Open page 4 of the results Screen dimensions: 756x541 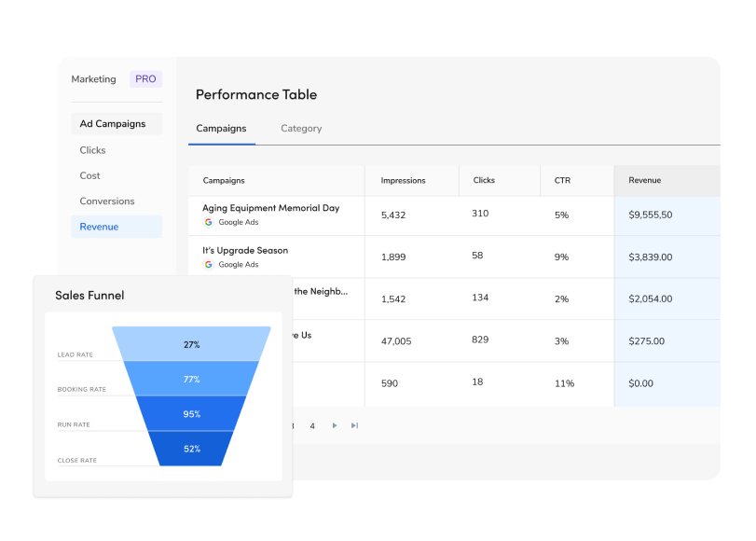(x=313, y=425)
